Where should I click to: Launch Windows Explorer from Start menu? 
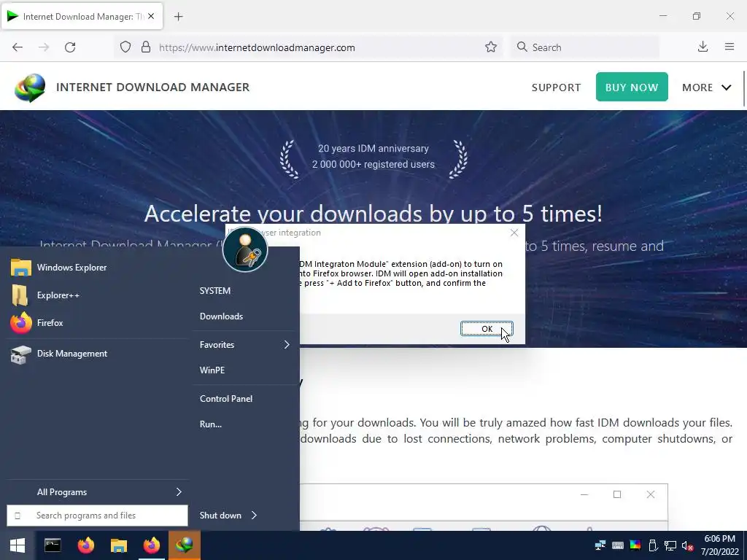pyautogui.click(x=97, y=268)
